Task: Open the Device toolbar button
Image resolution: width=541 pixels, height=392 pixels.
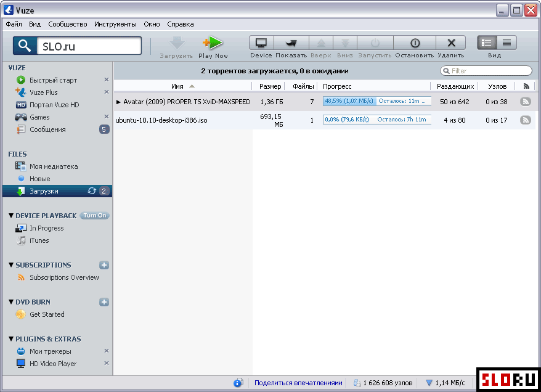Action: (x=261, y=43)
